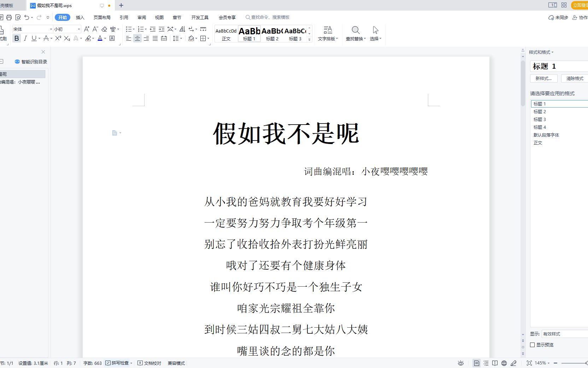Click the 清除格式 button in styles pane

coord(575,78)
